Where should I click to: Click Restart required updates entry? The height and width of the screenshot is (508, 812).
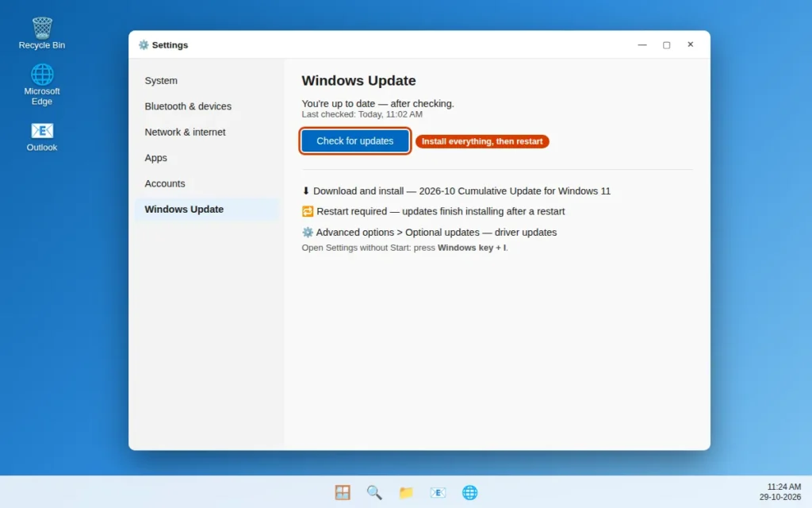(x=434, y=211)
